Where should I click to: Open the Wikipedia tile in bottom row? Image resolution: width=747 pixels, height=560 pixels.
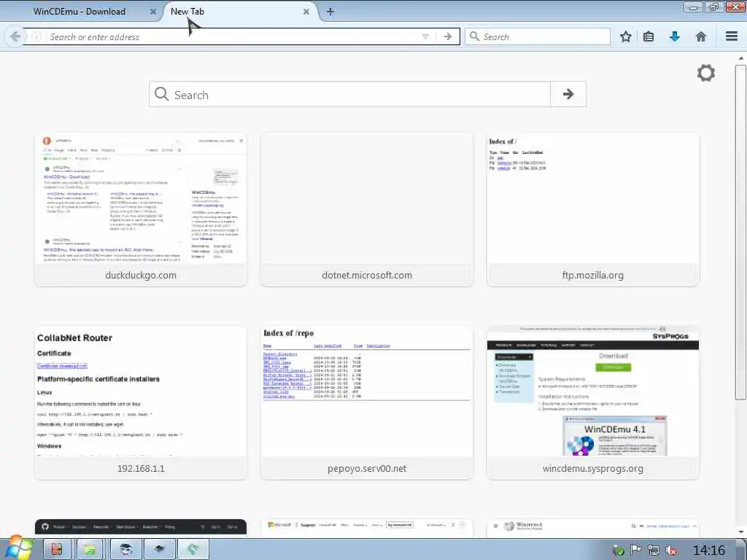coord(592,527)
